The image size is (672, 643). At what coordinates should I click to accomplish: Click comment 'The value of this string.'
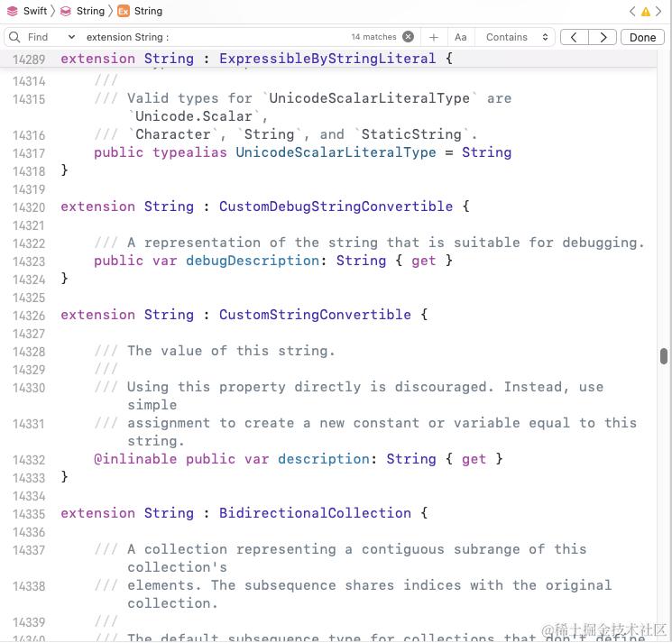pyautogui.click(x=231, y=351)
